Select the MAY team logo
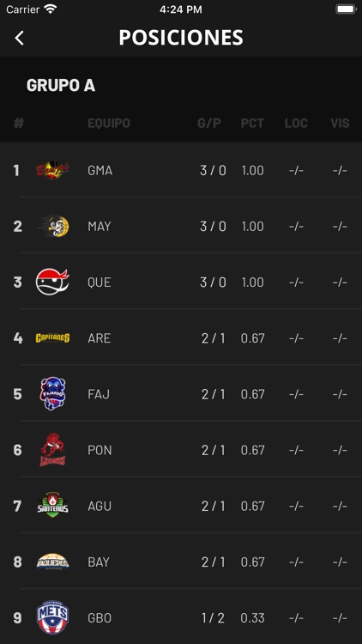Viewport: 362px width, 644px height. (52, 226)
